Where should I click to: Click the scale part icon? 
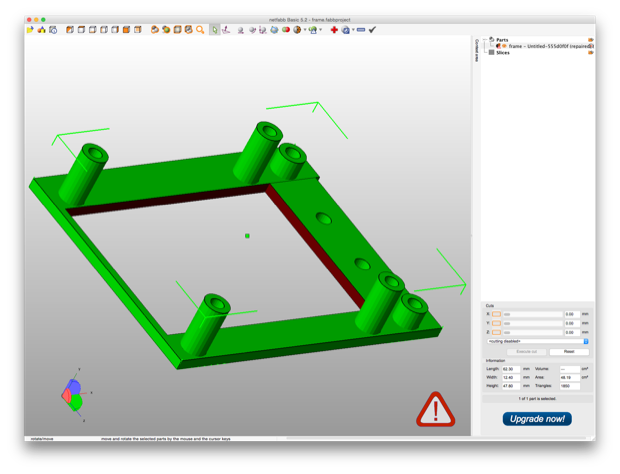(x=263, y=30)
